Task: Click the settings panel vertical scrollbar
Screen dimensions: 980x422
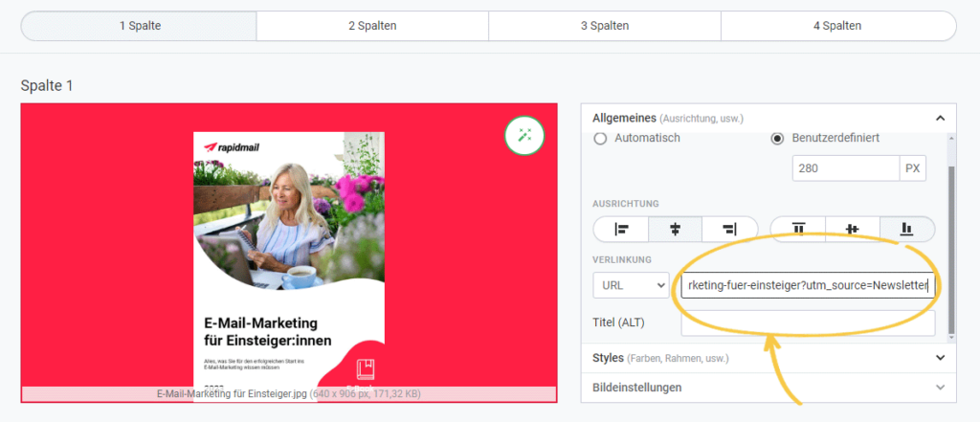Action: pyautogui.click(x=950, y=249)
